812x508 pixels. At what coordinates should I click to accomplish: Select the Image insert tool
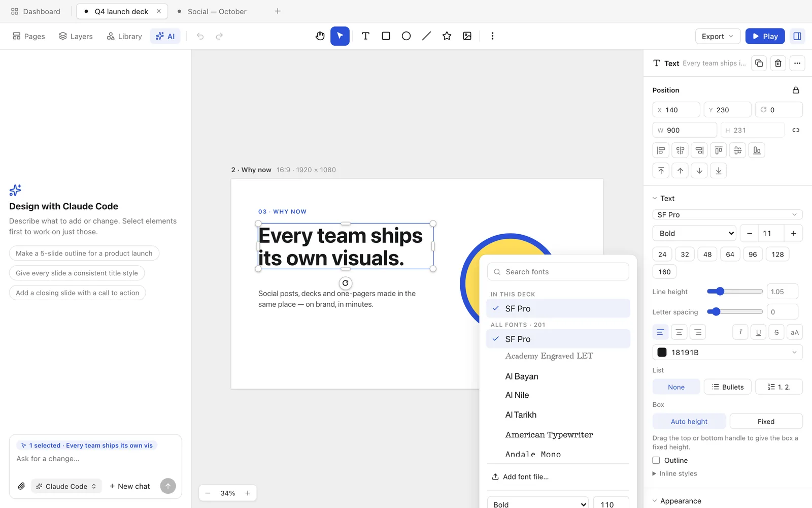click(x=467, y=36)
